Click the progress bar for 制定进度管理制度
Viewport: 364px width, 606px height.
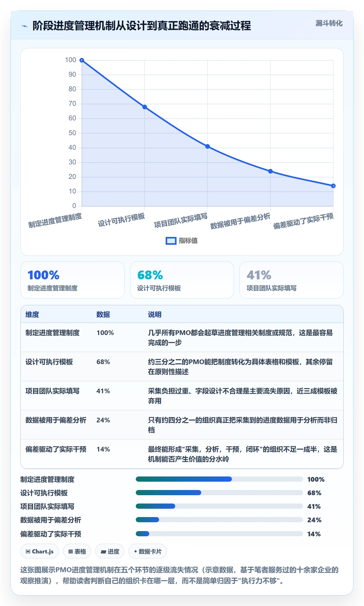pos(219,479)
